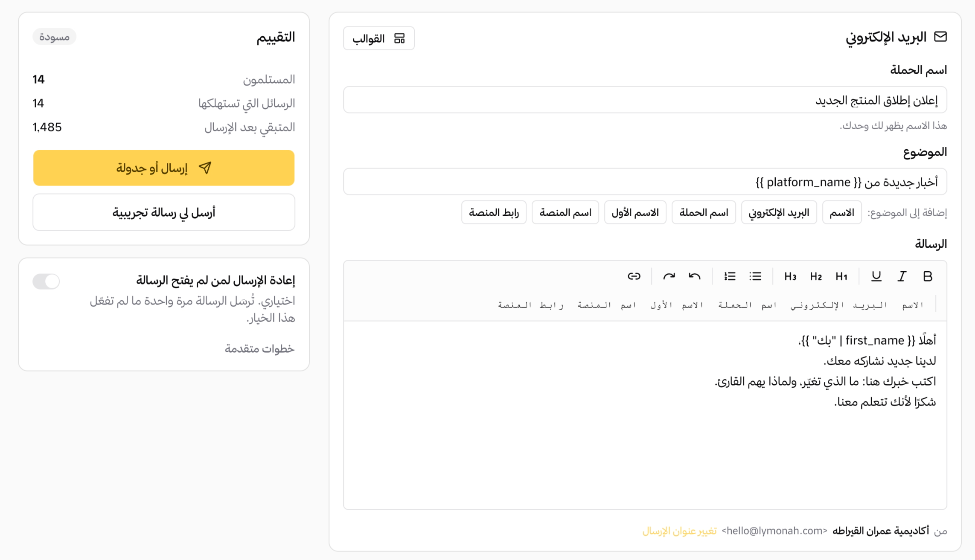Insert الاسم الأول variable in editor toolbar
This screenshot has height=560, width=975.
[x=677, y=305]
